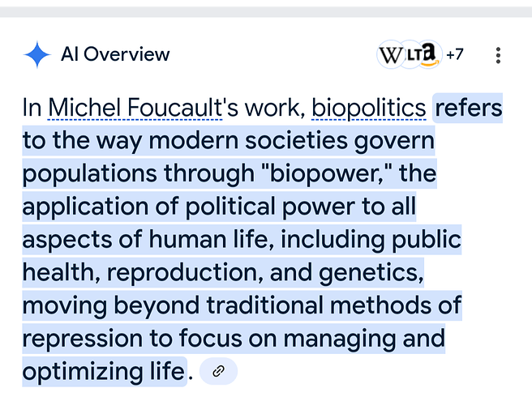
Task: Open the LTA source icon
Action: coord(411,54)
